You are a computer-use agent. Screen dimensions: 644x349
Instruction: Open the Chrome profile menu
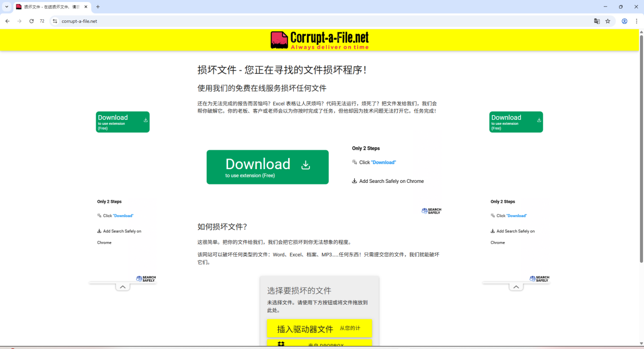point(625,21)
